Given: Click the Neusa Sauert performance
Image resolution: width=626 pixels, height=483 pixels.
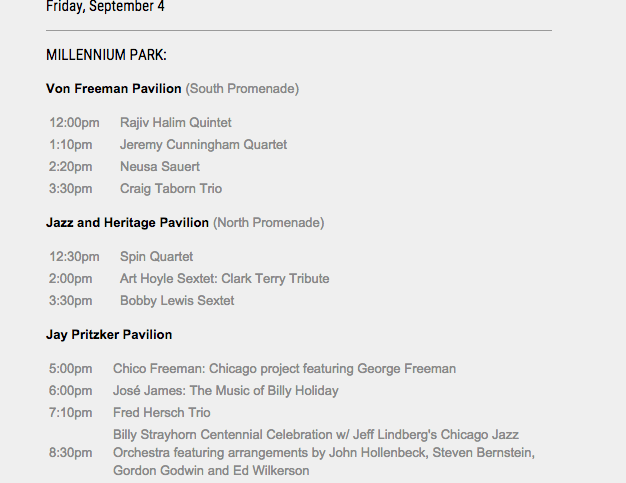Looking at the screenshot, I should [x=160, y=167].
